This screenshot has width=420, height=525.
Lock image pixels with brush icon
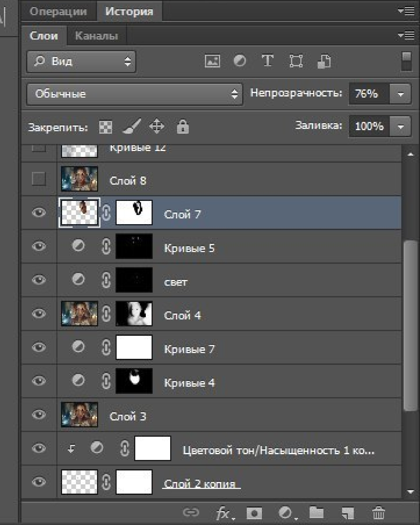tap(132, 126)
